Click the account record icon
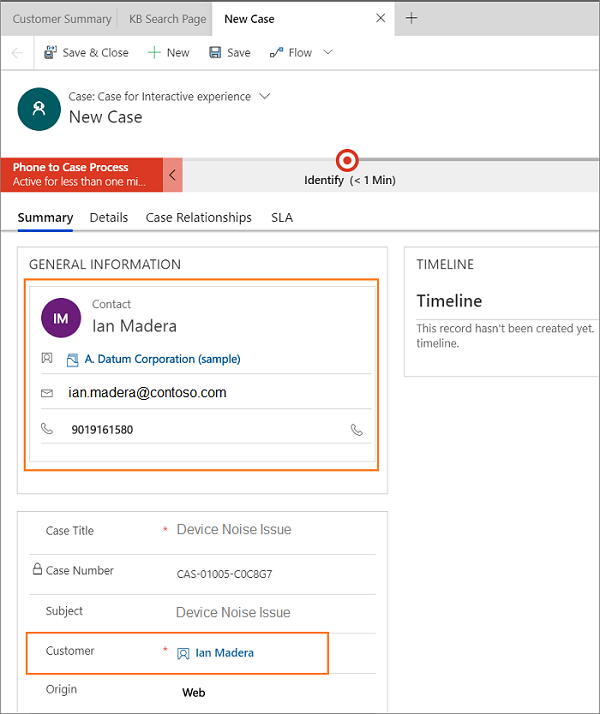600x714 pixels. click(x=72, y=360)
